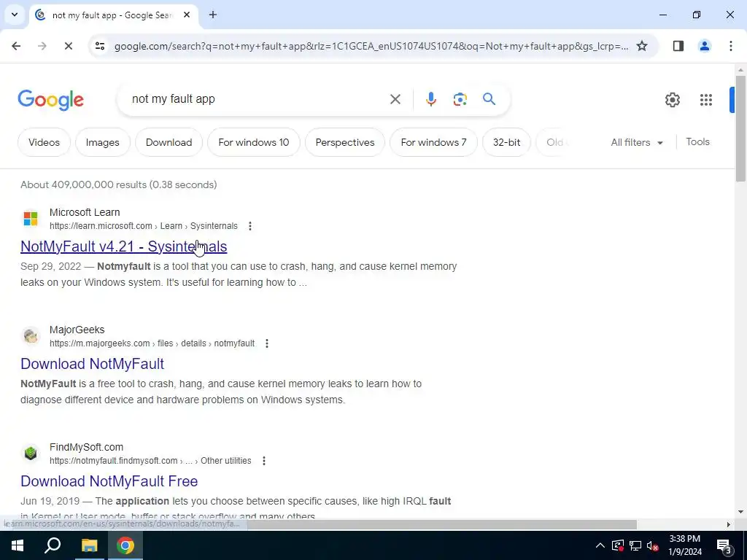Image resolution: width=747 pixels, height=560 pixels.
Task: Click the vertical scrollbar thumb
Action: click(x=740, y=128)
